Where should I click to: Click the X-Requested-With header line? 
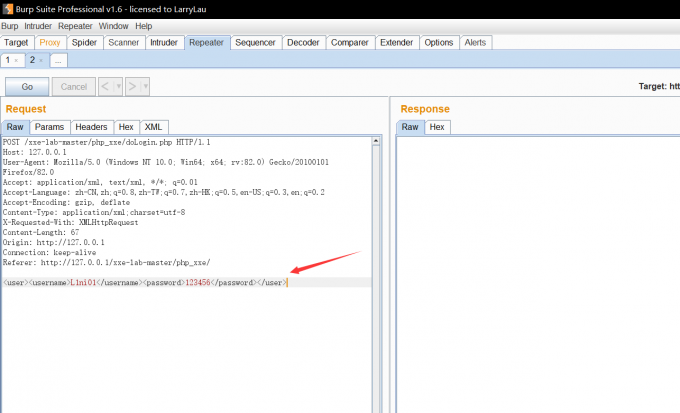[70, 222]
